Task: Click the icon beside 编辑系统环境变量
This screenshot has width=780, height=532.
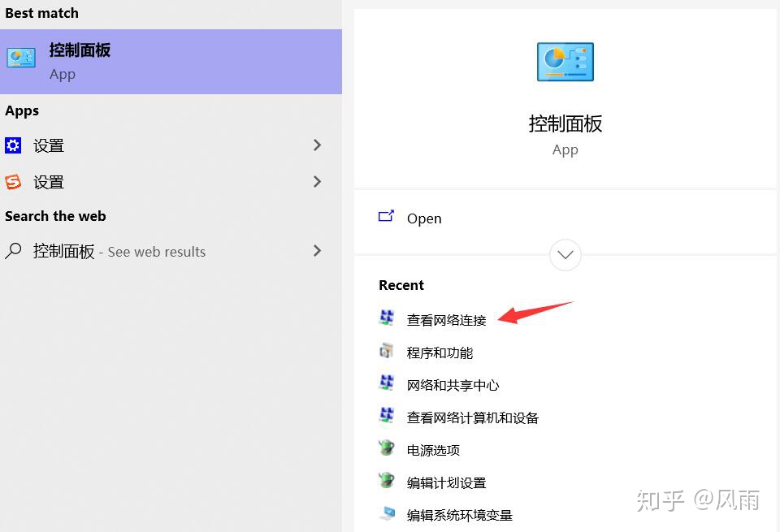Action: pos(387,513)
